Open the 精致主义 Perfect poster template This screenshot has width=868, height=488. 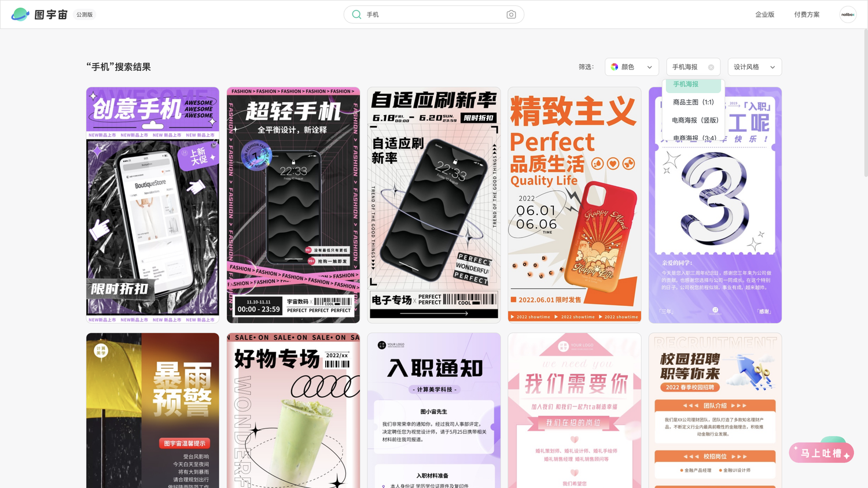point(575,205)
